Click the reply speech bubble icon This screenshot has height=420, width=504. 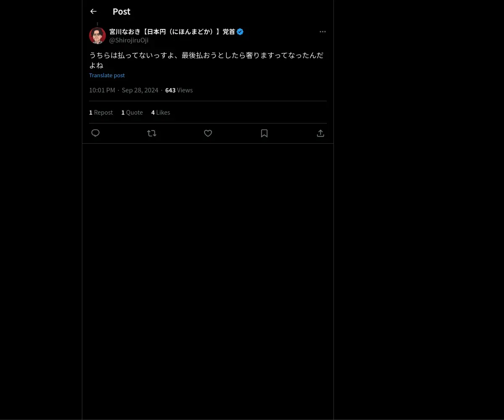tap(95, 133)
